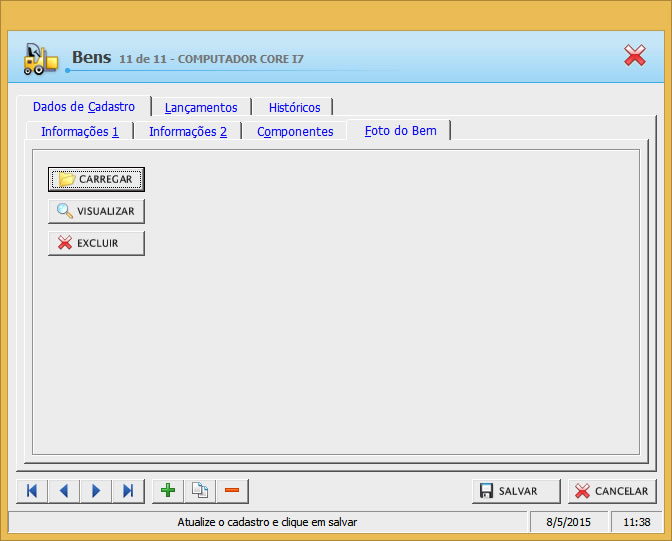Click CANCELAR to discard changes
The height and width of the screenshot is (541, 672).
click(612, 491)
